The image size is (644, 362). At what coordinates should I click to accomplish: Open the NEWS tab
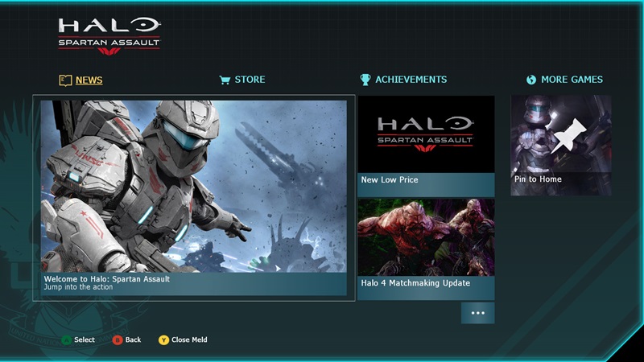[89, 80]
